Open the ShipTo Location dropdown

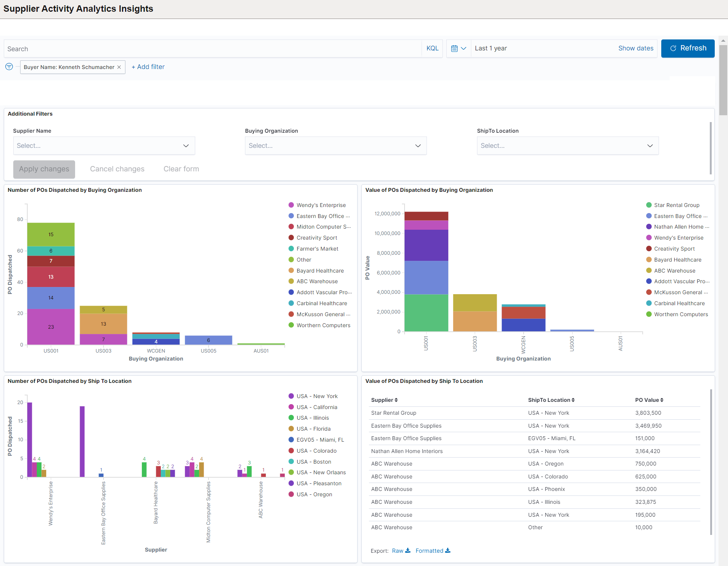click(567, 146)
